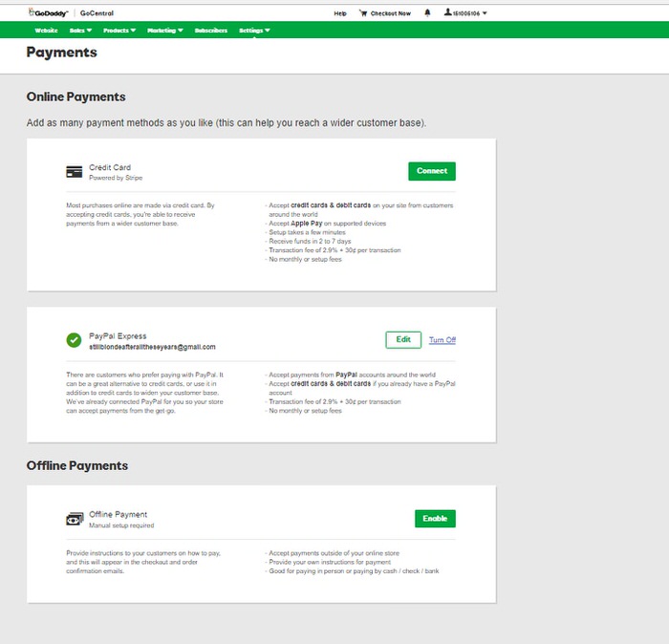Open the Help link
The height and width of the screenshot is (644, 669).
click(340, 13)
